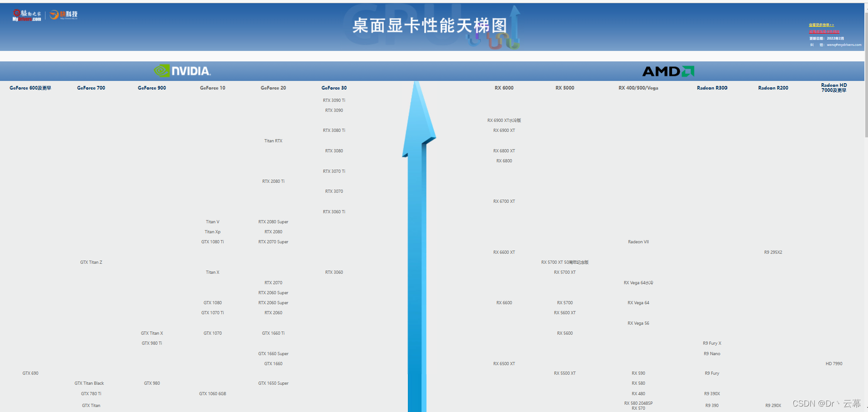Click the RTX 3080 Ti entry
868x412 pixels.
(x=334, y=131)
